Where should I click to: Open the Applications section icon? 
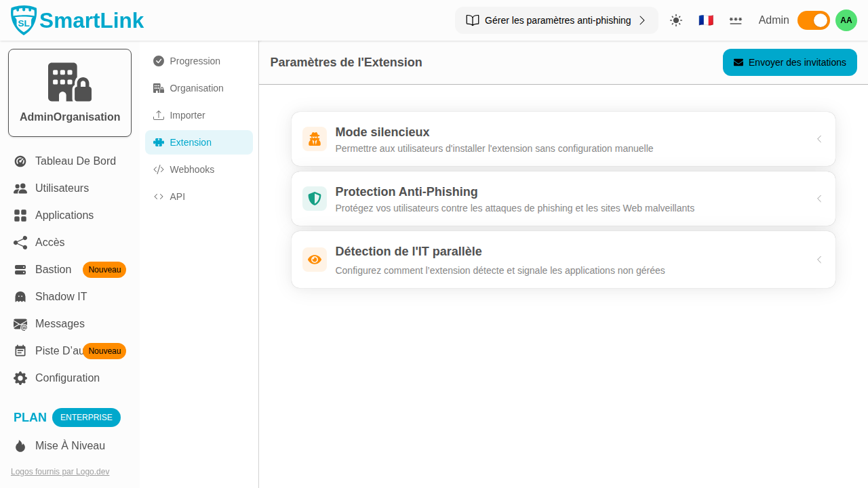[x=20, y=215]
